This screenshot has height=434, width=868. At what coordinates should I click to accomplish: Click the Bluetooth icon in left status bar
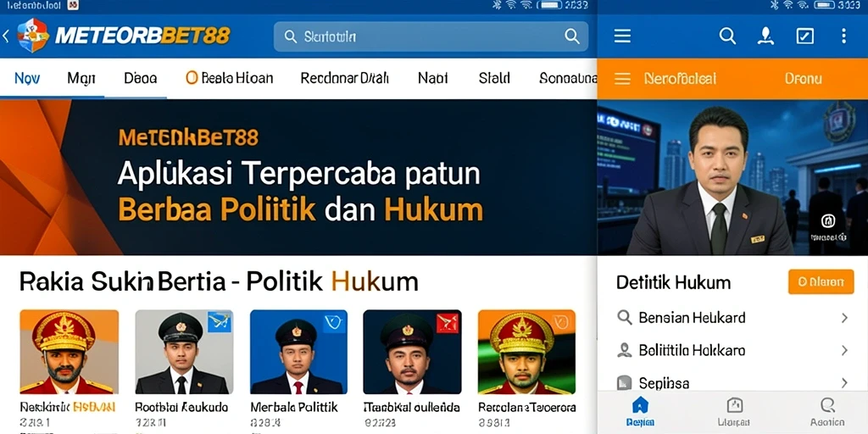point(496,5)
